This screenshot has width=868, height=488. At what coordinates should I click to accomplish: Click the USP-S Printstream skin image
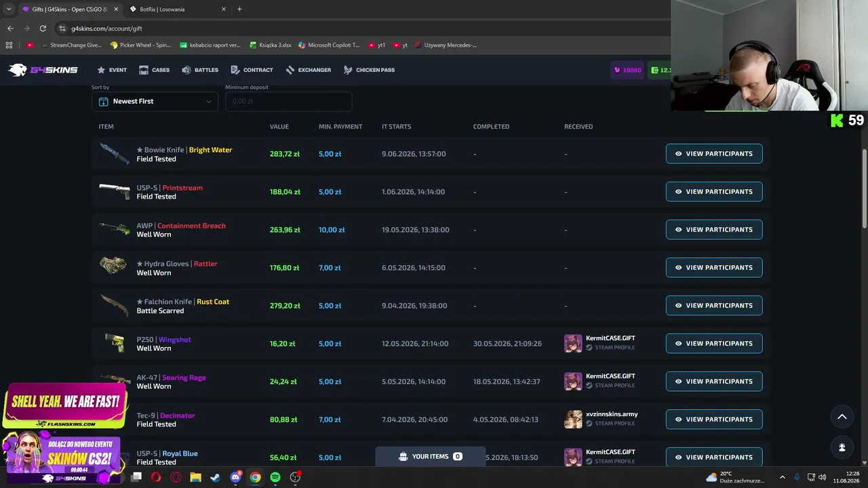coord(114,190)
